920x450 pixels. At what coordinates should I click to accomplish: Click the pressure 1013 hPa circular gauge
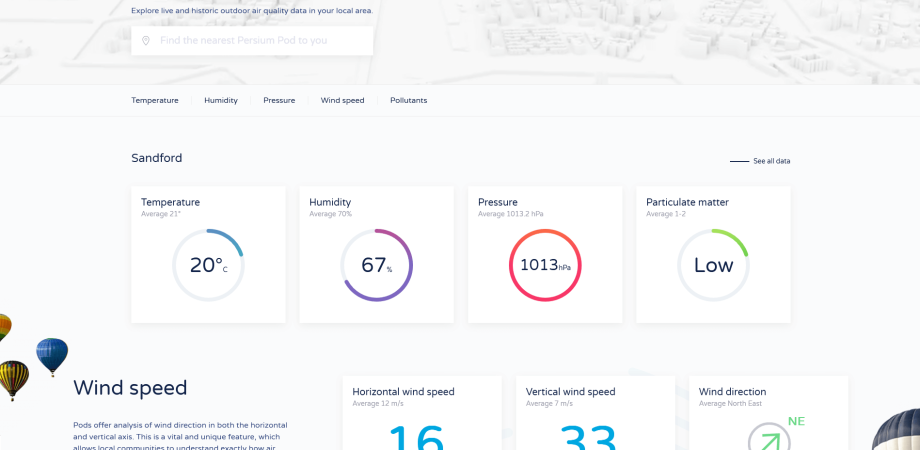pos(545,265)
